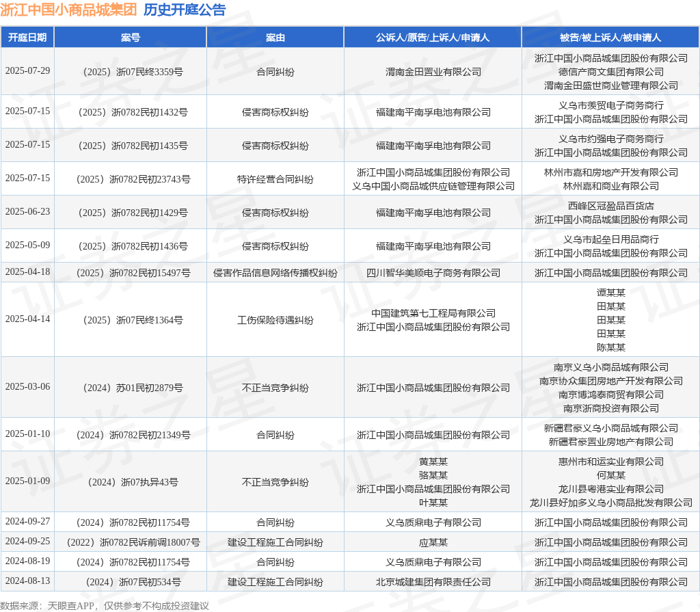Click case number (2025) 浙0782民初1429号
Viewport: 700px width, 612px height.
[133, 212]
